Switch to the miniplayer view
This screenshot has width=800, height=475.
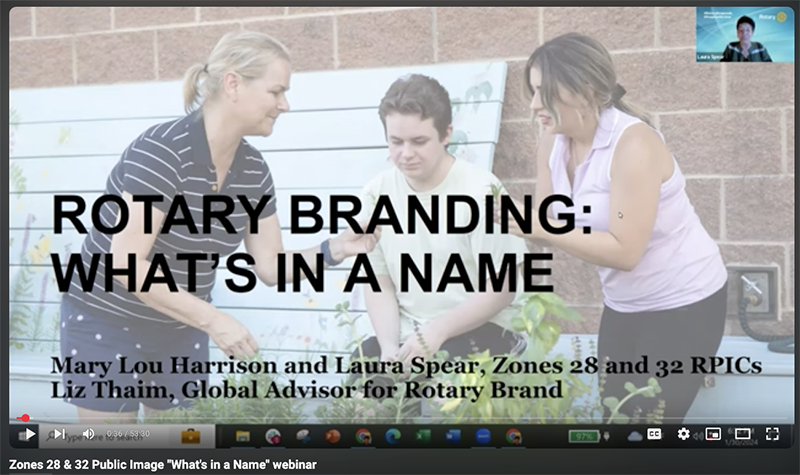713,434
